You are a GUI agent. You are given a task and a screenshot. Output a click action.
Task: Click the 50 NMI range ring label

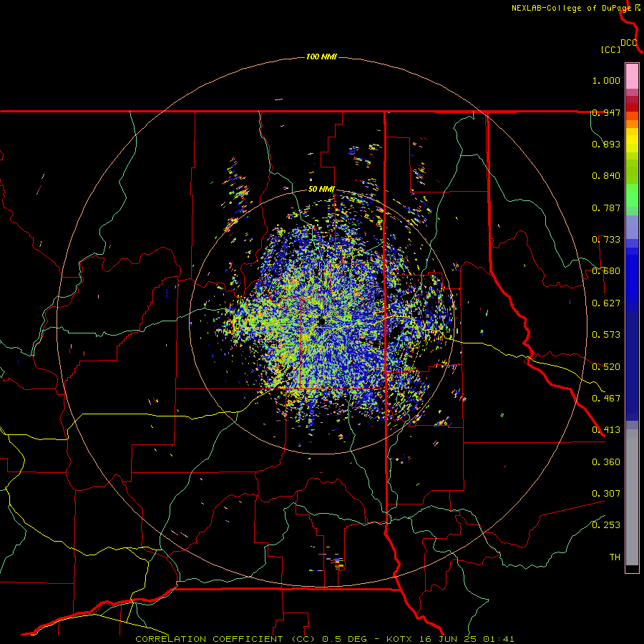click(x=321, y=190)
